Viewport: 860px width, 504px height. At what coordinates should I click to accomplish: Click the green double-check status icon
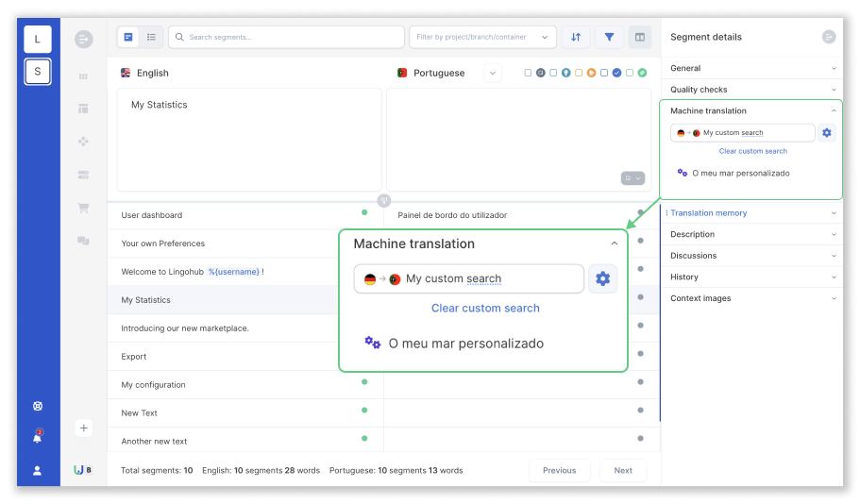click(642, 73)
